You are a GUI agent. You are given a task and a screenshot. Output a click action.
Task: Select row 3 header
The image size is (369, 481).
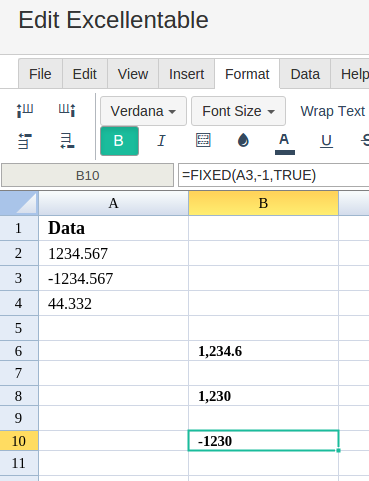[x=19, y=278]
